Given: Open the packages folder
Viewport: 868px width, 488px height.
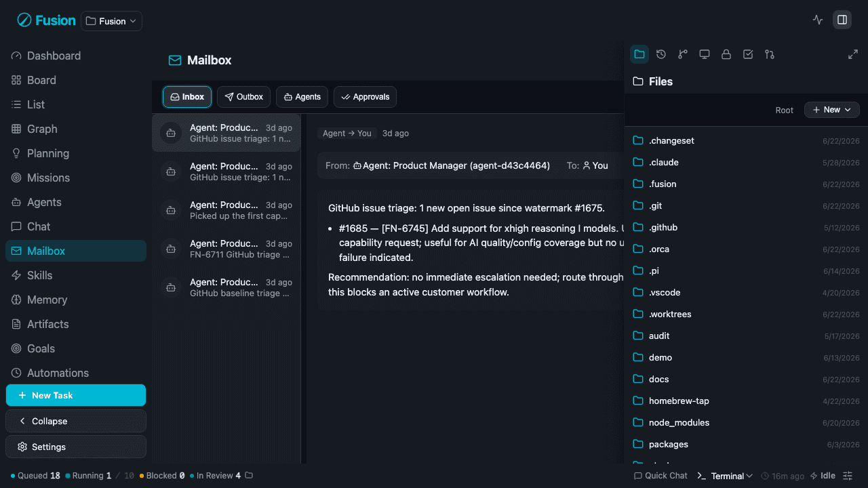Looking at the screenshot, I should click(x=746, y=444).
